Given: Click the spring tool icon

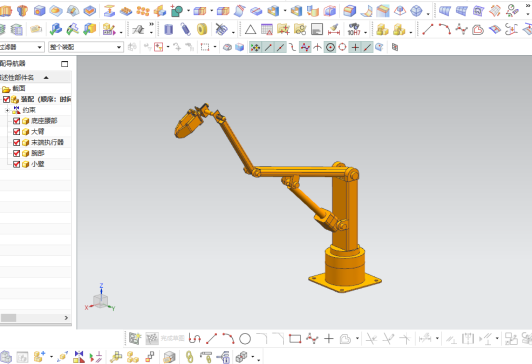Looking at the screenshot, I should pyautogui.click(x=185, y=30).
